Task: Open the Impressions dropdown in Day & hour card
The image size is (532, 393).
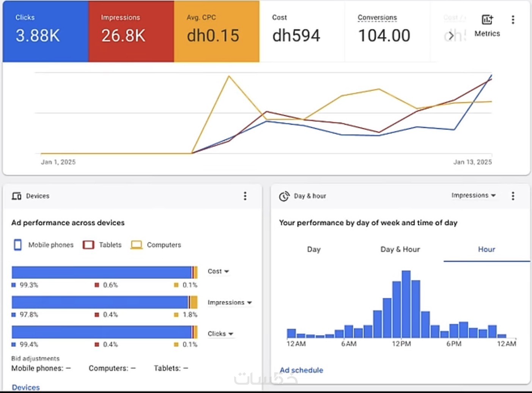Action: [474, 195]
